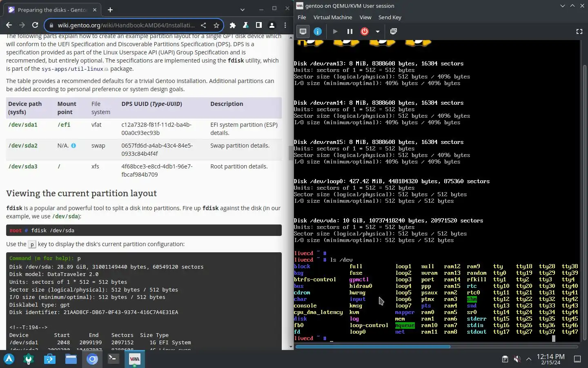Go back in the browser
Screen dimensions: 588x368
pyautogui.click(x=9, y=25)
